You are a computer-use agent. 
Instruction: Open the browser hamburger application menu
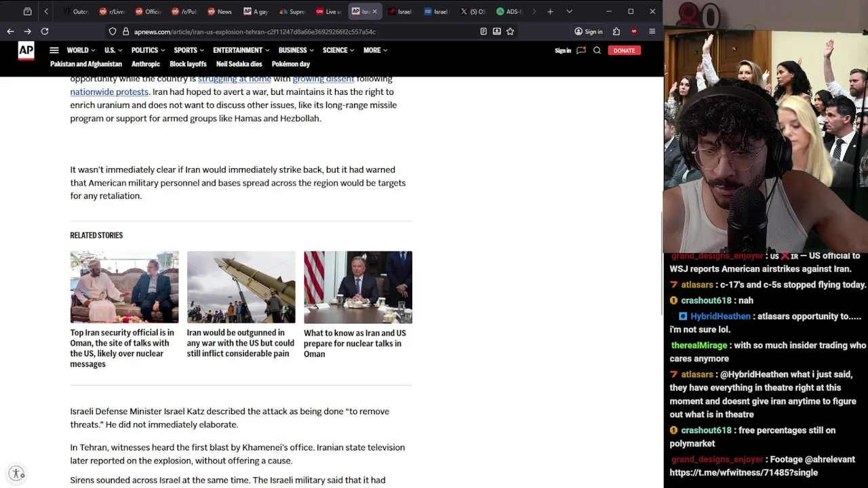tap(652, 31)
